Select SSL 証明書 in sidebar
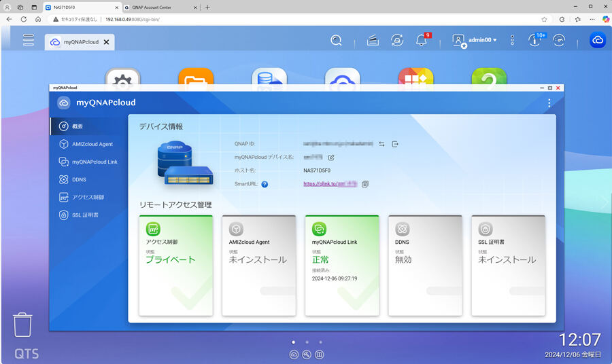 click(88, 215)
